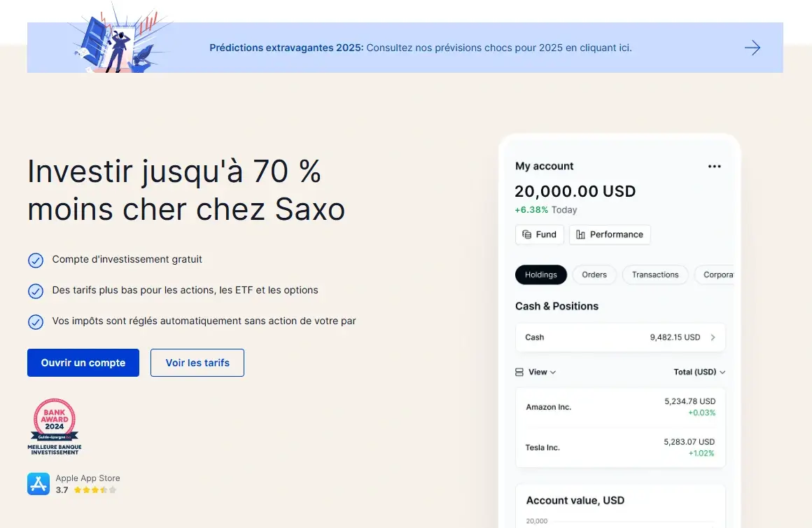Viewport: 812px width, 528px height.
Task: Expand the Cash row chevron
Action: pos(713,338)
